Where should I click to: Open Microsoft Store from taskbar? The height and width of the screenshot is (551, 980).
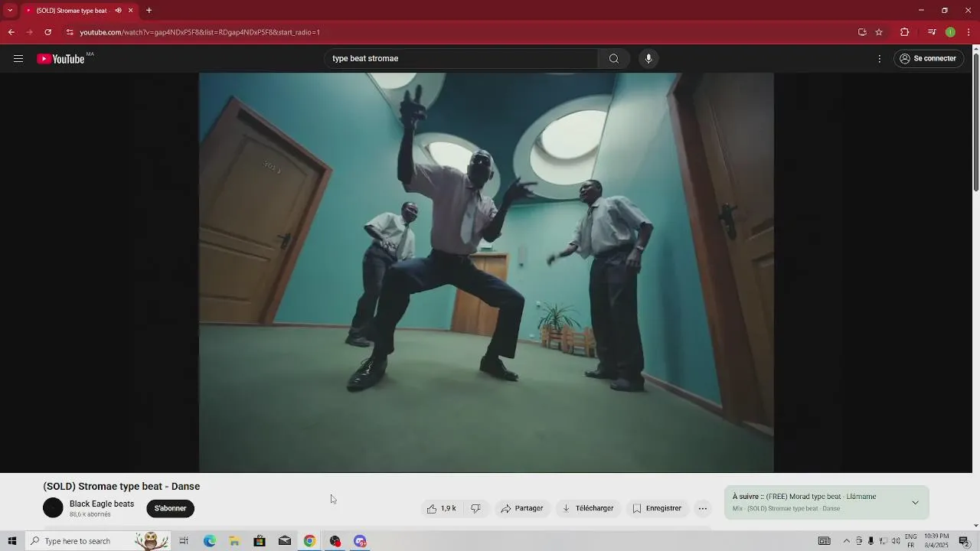pos(260,541)
